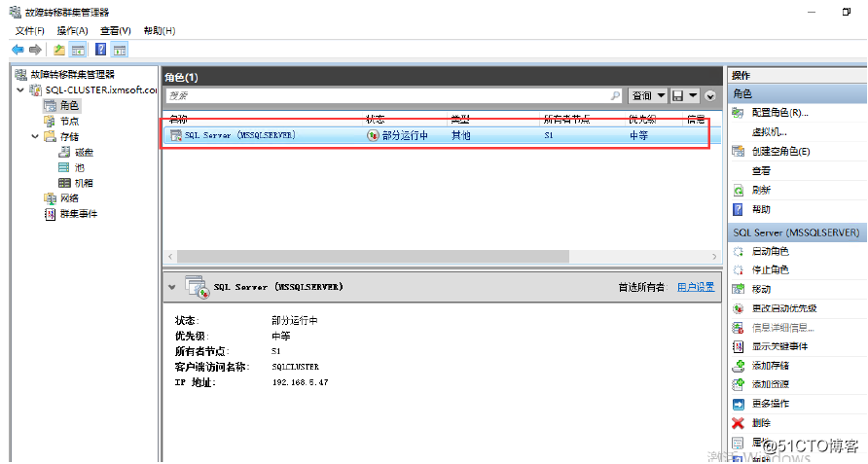Toggle the show/hide action pane toolbar button
Screen dimensions: 868x464
coord(120,50)
